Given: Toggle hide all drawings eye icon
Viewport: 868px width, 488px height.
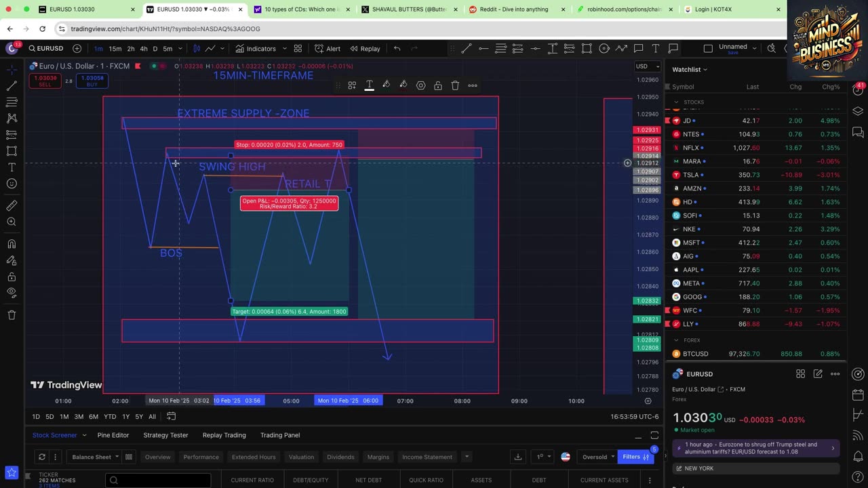Looking at the screenshot, I should pyautogui.click(x=12, y=293).
